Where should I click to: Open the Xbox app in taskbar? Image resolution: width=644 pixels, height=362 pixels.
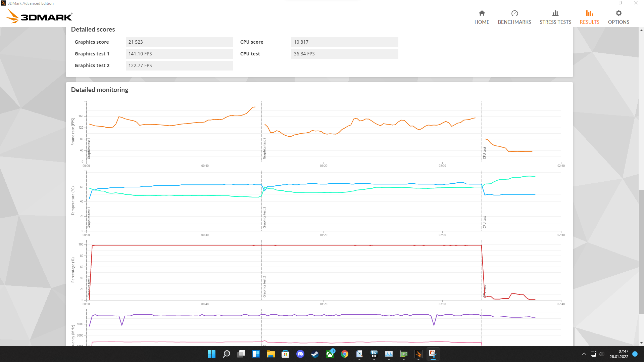pos(330,354)
